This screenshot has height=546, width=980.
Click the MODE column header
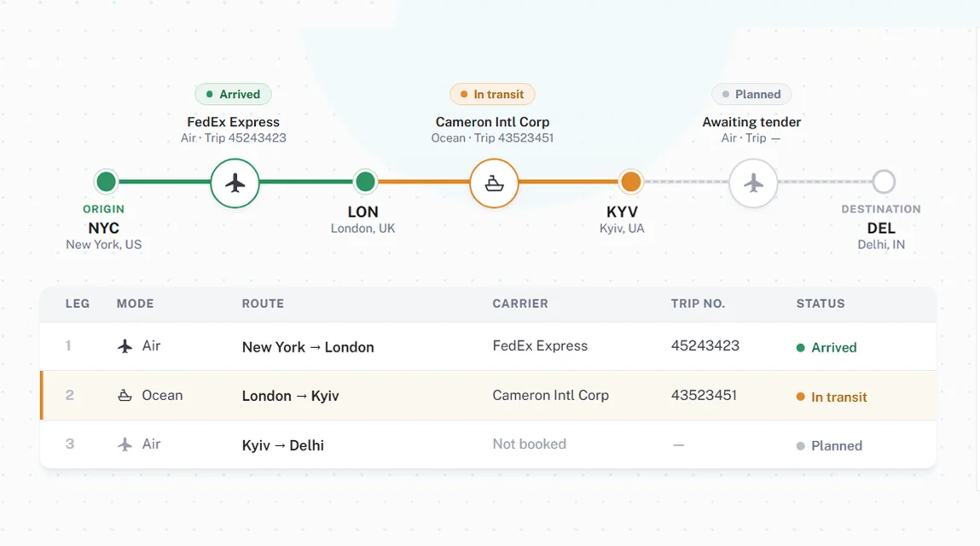(x=135, y=304)
